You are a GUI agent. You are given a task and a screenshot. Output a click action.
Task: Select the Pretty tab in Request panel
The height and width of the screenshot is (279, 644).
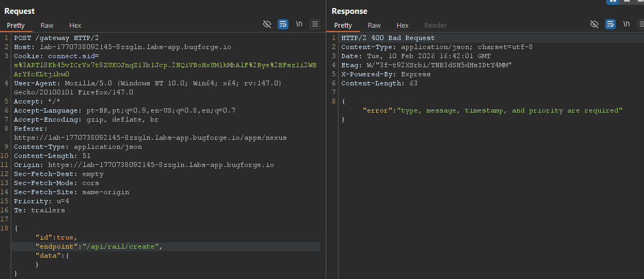coord(16,25)
